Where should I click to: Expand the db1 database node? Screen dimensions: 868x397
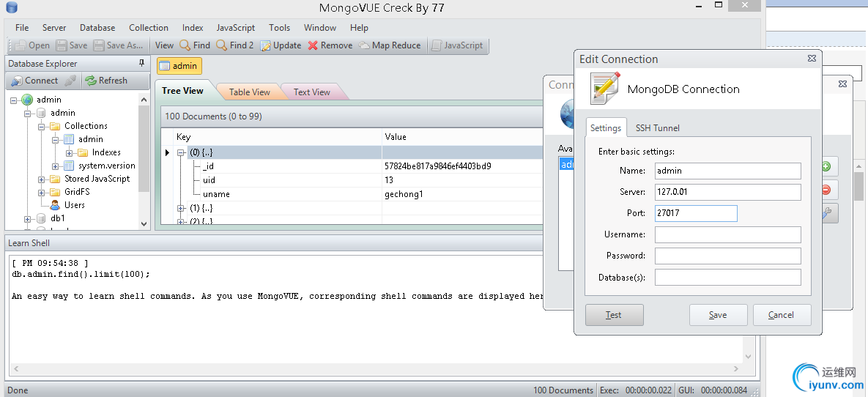(28, 219)
